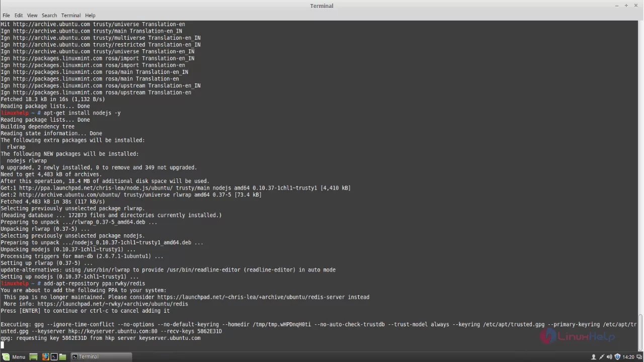Launch Terminal from the panel launcher
The image size is (644, 362).
[x=54, y=357]
